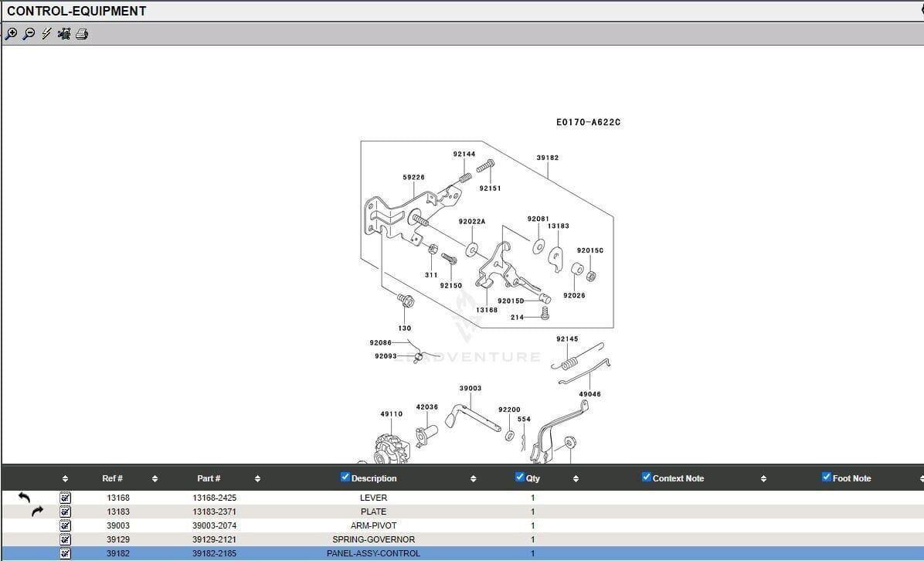Uncheck the Description column checkbox
The height and width of the screenshot is (561, 924).
tap(345, 478)
